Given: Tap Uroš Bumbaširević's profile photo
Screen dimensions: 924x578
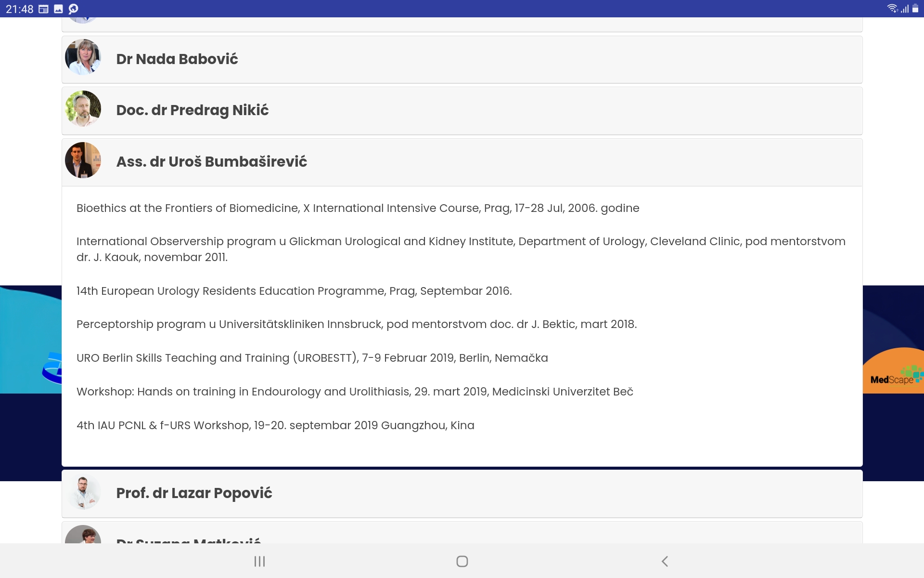Looking at the screenshot, I should (83, 160).
